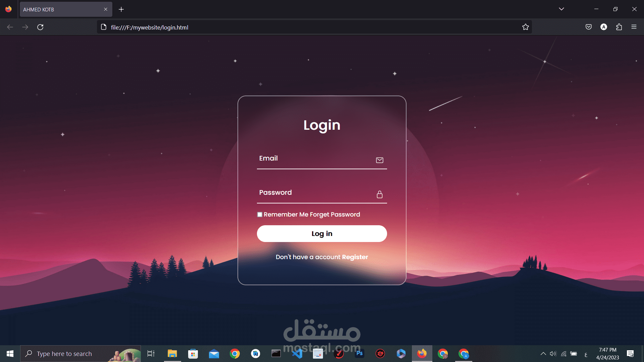This screenshot has width=644, height=362.
Task: Click the refresh page icon
Action: tap(40, 27)
